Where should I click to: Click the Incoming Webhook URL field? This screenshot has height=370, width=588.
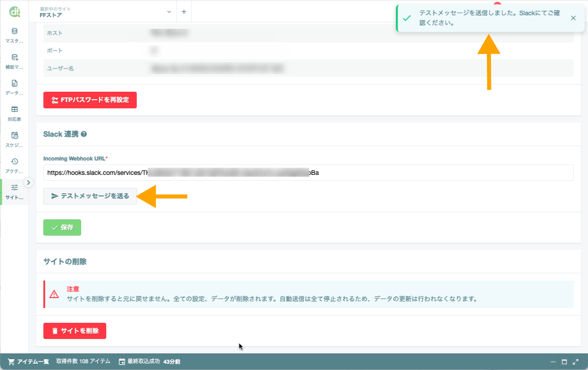308,173
